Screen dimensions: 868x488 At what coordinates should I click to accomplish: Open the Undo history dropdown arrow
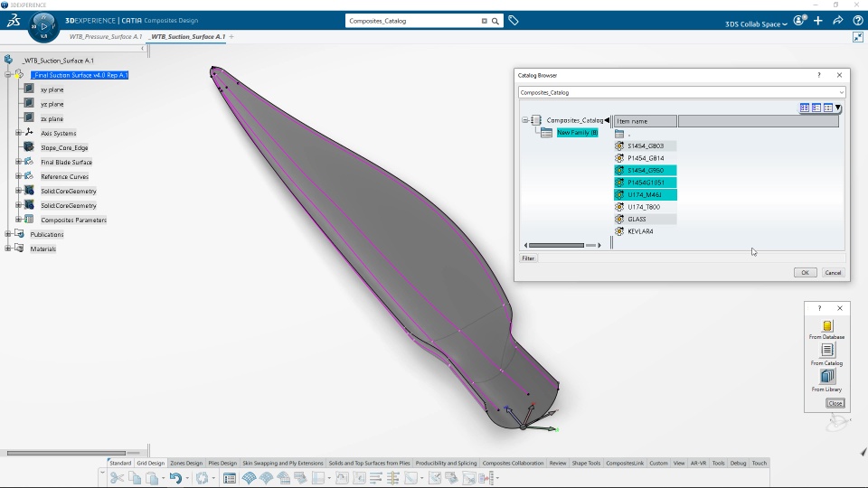click(186, 478)
